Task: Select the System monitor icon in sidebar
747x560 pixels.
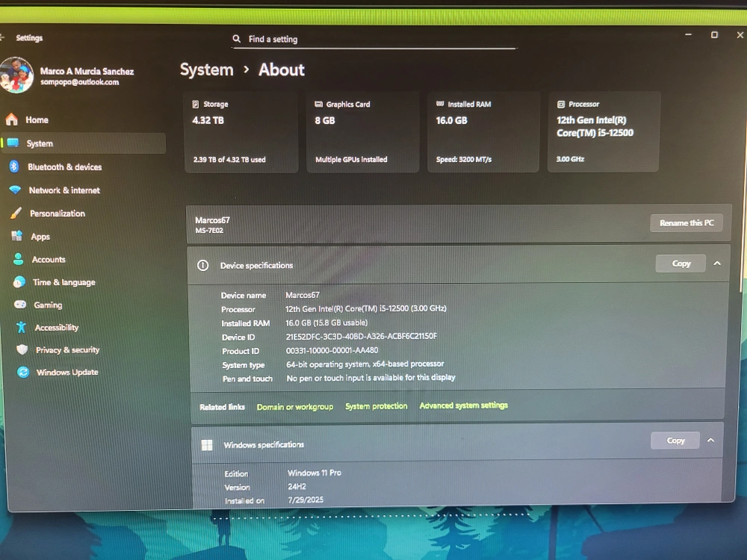Action: [13, 143]
